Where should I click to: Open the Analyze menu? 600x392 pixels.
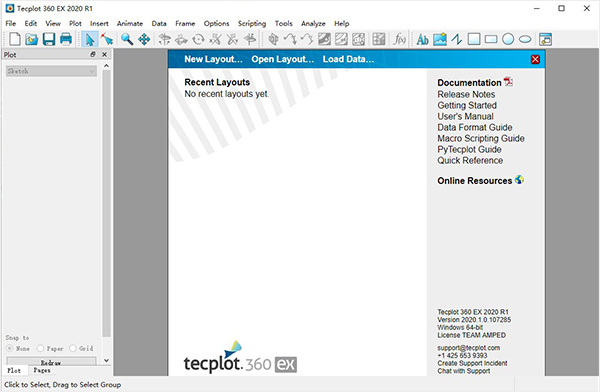[313, 23]
